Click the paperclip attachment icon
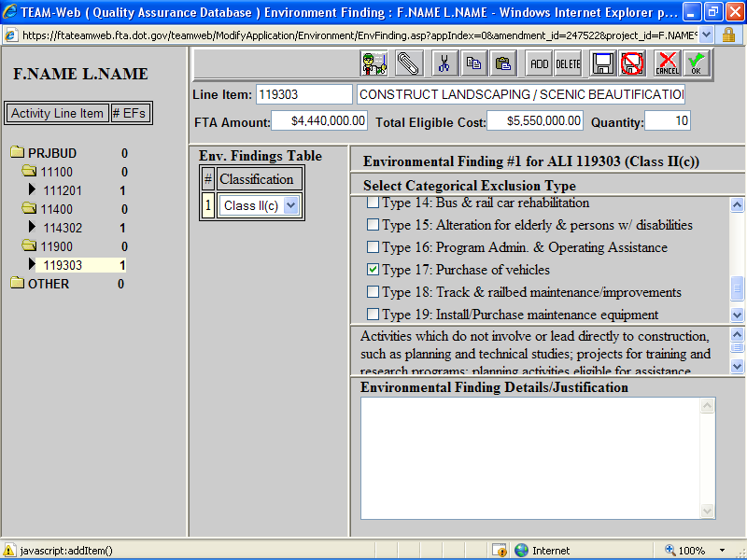This screenshot has height=560, width=747. pos(409,63)
